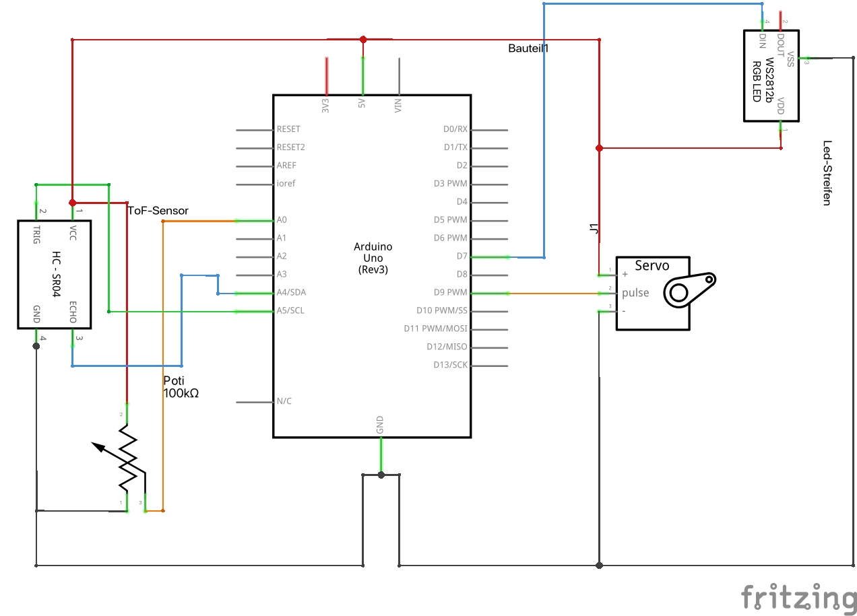Select the VSS pin label on WS2812b
Screen dimensions: 857x616
pos(790,59)
